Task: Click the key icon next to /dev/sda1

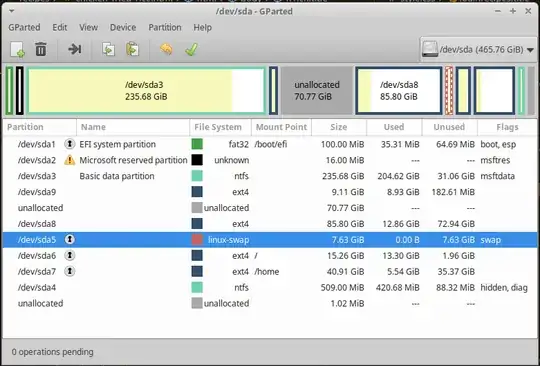Action: 70,144
